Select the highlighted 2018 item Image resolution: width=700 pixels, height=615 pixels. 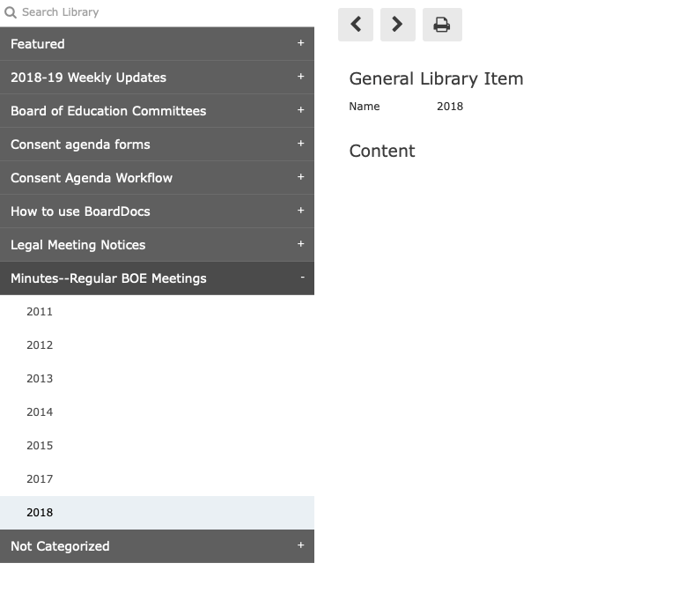click(157, 513)
